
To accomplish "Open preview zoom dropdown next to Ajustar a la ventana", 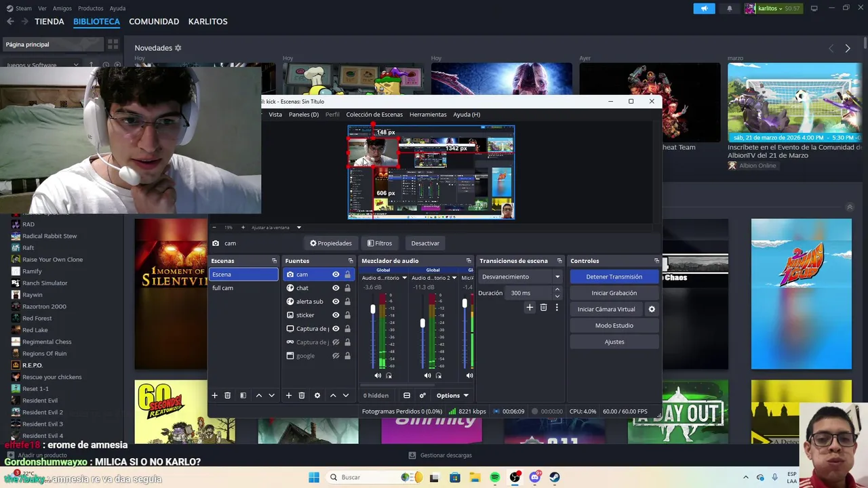I will 298,228.
